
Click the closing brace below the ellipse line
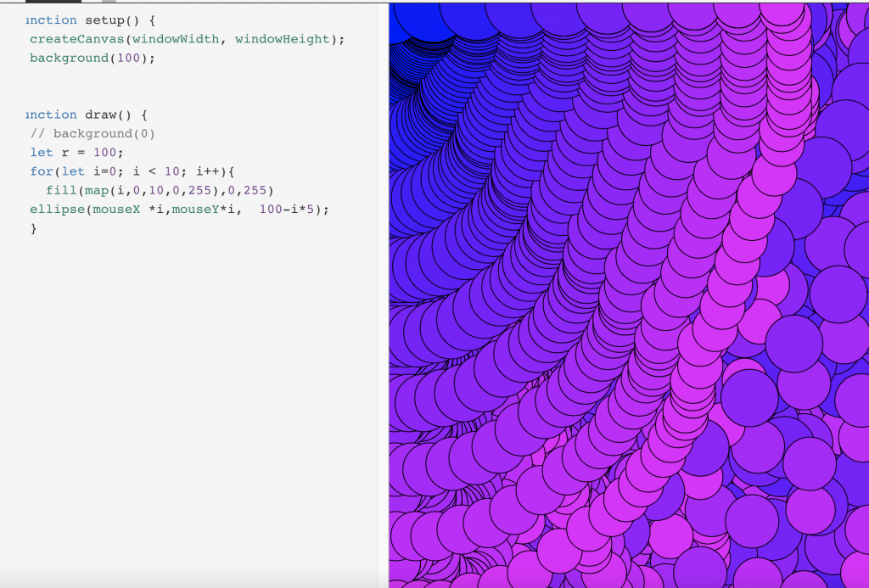tap(34, 228)
